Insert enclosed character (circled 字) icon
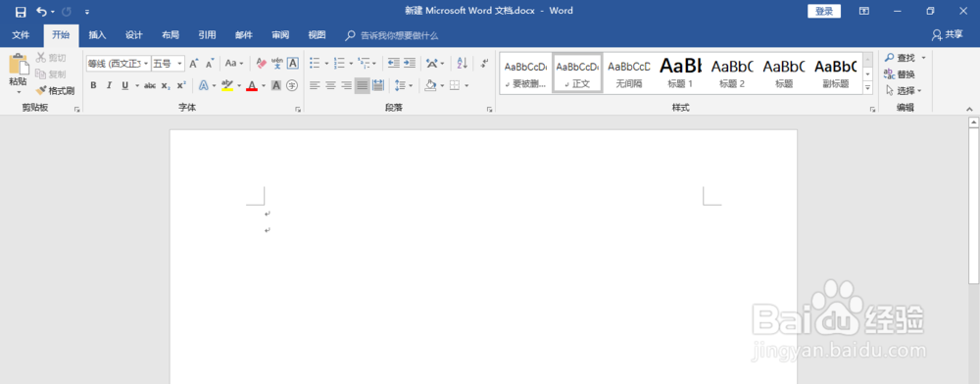The height and width of the screenshot is (384, 980). point(292,85)
